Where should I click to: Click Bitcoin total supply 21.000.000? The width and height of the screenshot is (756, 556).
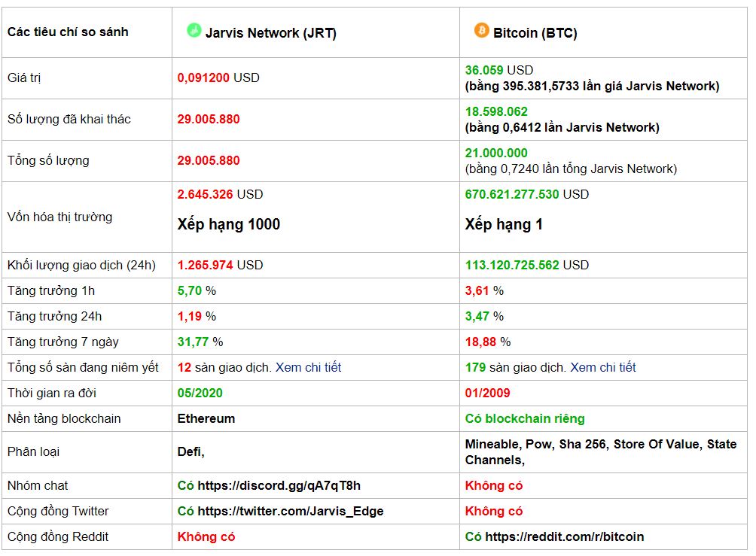496,153
